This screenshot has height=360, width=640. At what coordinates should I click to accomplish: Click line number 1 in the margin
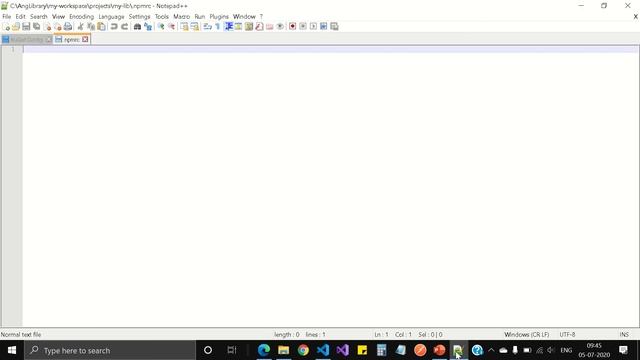(x=13, y=49)
